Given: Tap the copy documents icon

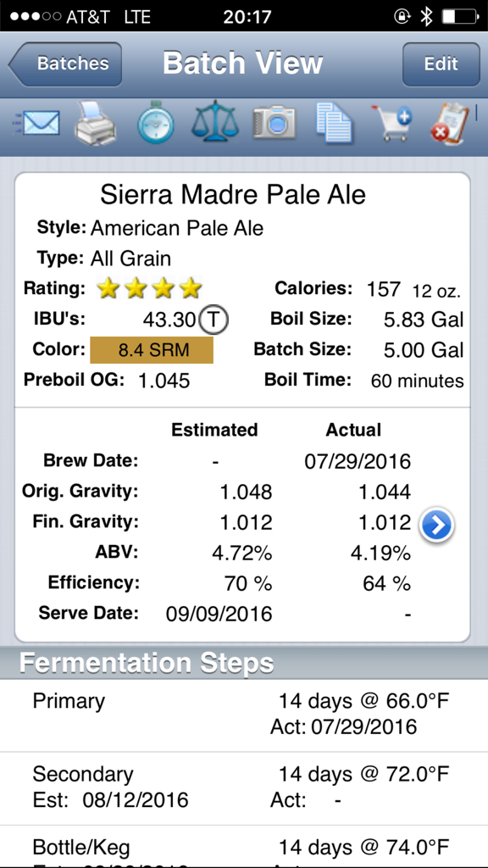Looking at the screenshot, I should (334, 122).
